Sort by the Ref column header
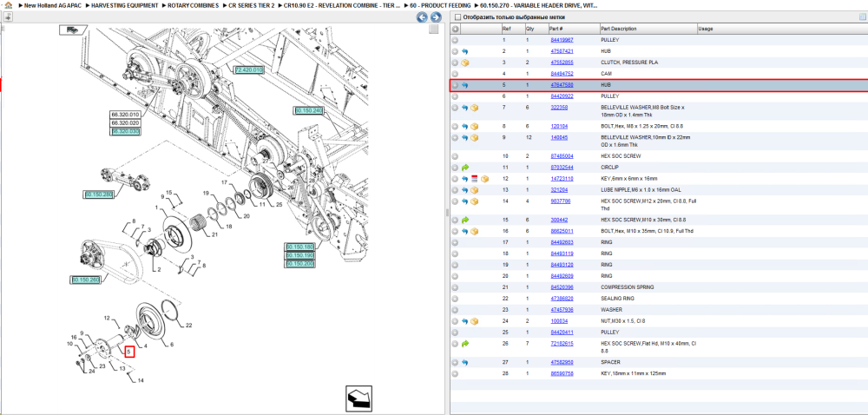Image resolution: width=868 pixels, height=415 pixels. coord(512,29)
